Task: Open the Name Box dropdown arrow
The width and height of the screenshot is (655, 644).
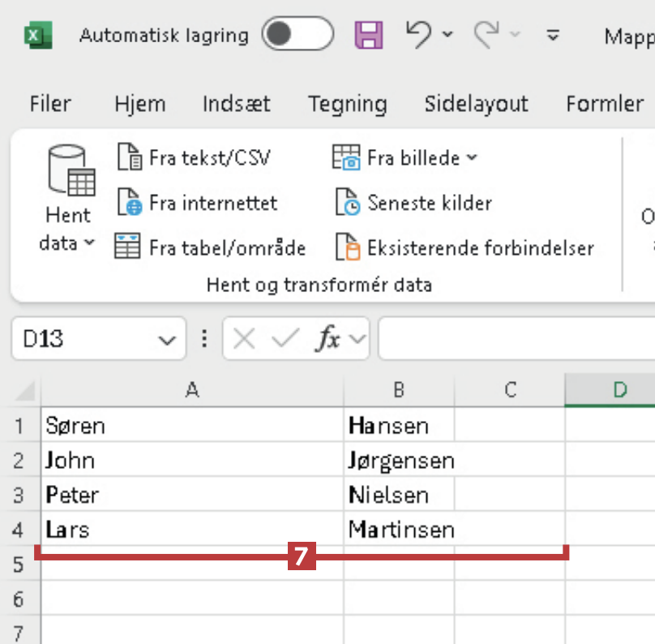Action: (x=167, y=340)
